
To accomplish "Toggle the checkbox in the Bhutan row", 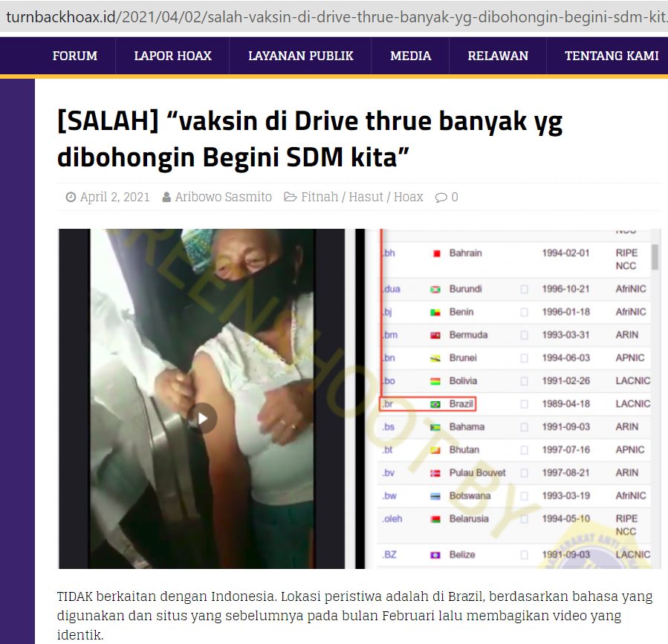I will [x=525, y=450].
